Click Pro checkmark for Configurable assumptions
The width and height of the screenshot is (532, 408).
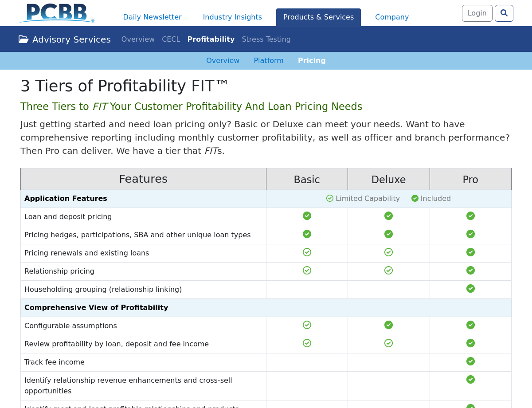(470, 325)
